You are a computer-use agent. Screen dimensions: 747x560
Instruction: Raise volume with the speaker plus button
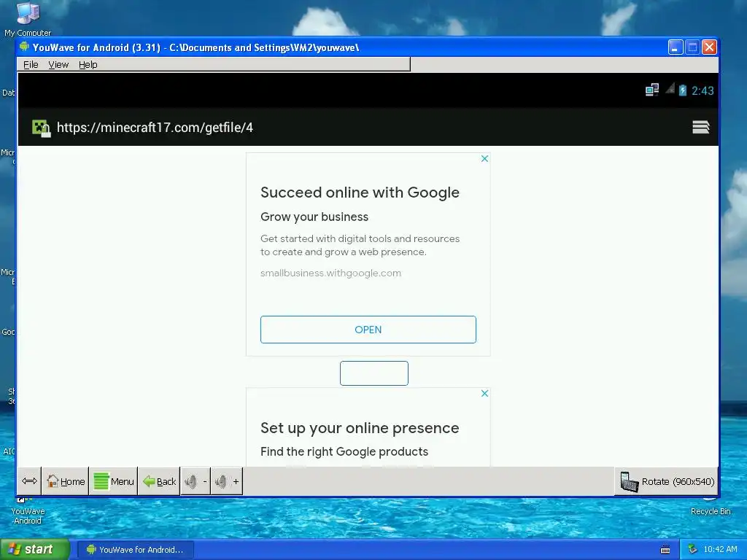pos(228,481)
